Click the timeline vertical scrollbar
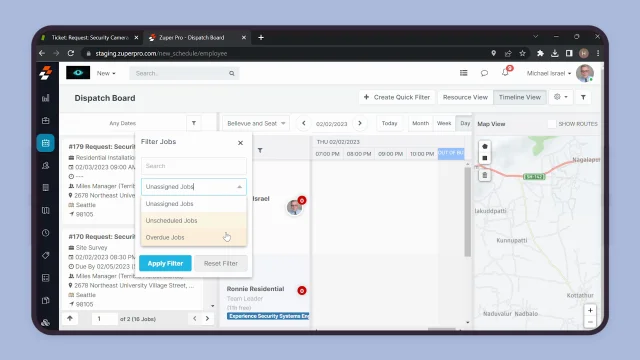Viewport: 640px width, 360px height. (x=468, y=211)
